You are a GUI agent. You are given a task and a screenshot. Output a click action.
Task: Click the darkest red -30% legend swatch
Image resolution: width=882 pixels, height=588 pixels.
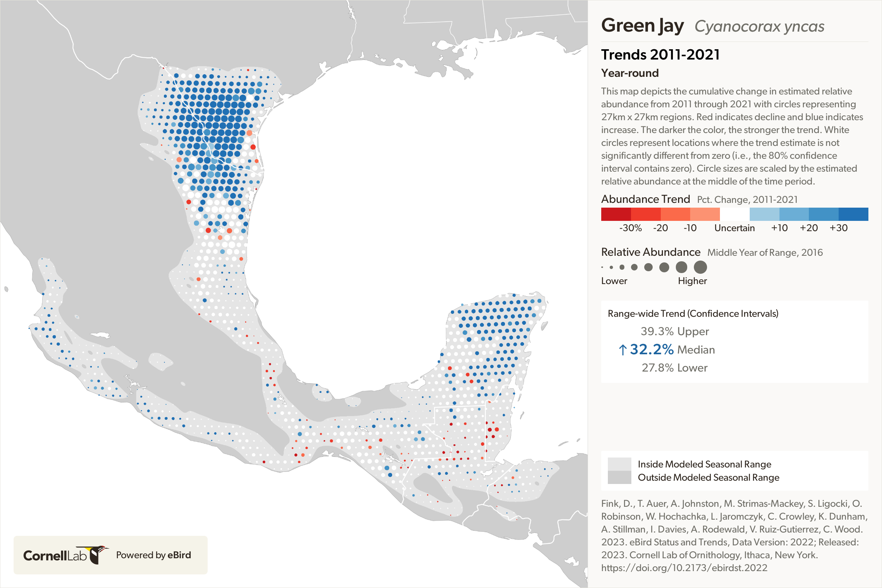616,214
